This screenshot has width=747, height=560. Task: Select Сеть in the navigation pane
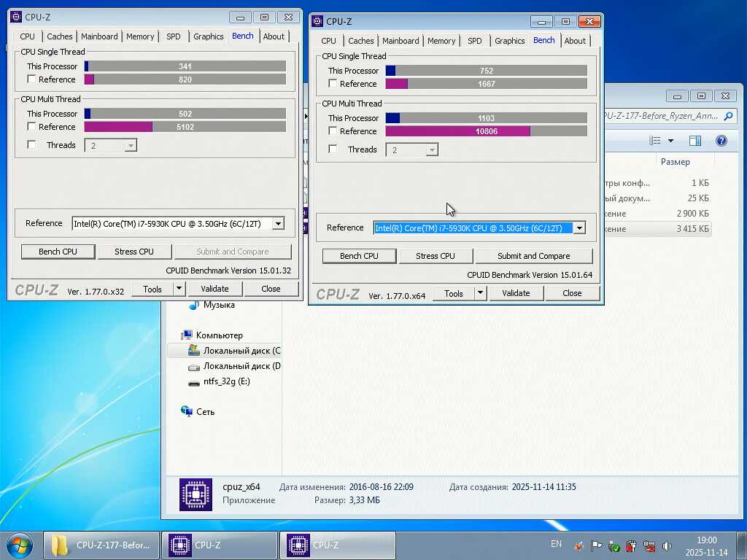[198, 411]
